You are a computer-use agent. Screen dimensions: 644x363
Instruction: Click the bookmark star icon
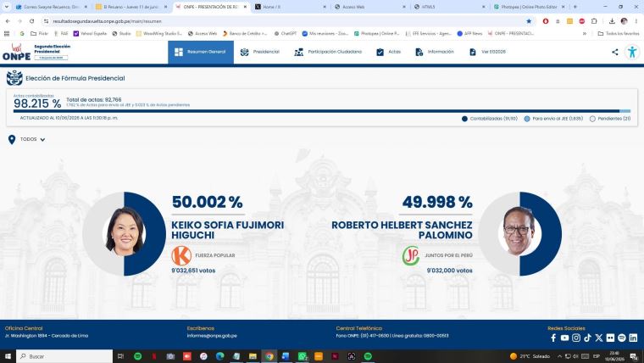click(x=529, y=21)
